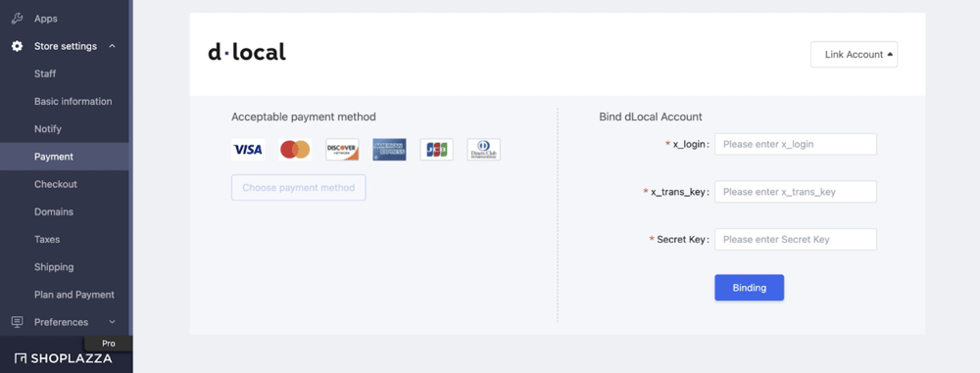This screenshot has height=373, width=980.
Task: Click the Apps wrench icon
Action: [x=18, y=19]
